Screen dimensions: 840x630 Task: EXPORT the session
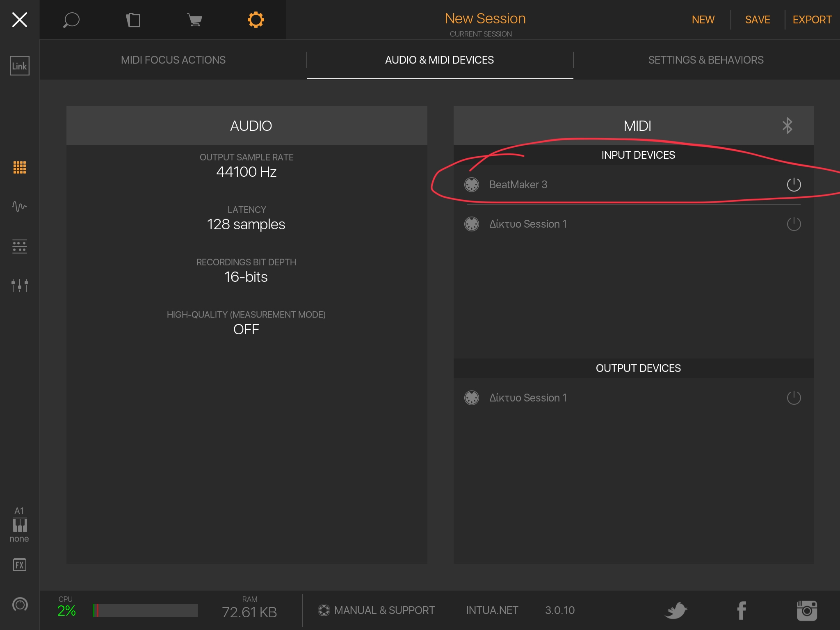coord(812,20)
